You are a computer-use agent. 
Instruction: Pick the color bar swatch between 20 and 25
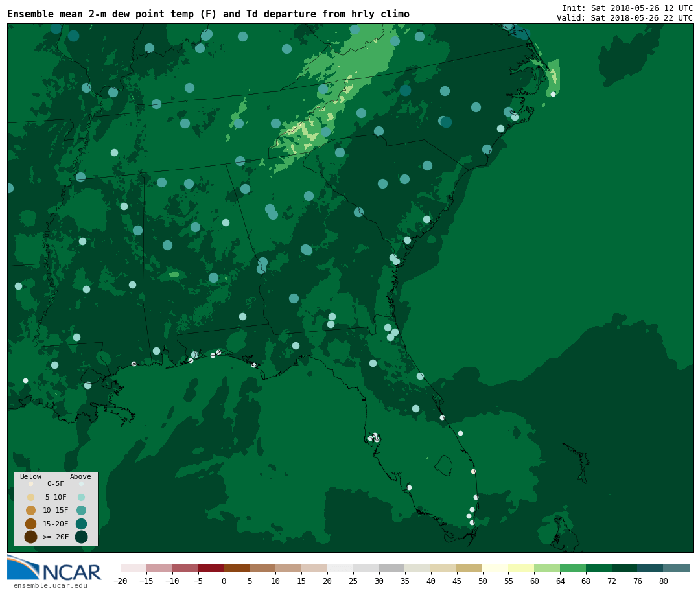pyautogui.click(x=341, y=568)
